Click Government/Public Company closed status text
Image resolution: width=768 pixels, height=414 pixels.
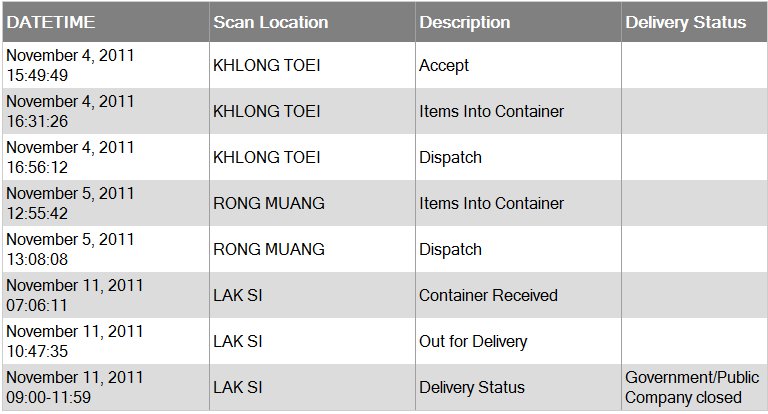(x=692, y=388)
